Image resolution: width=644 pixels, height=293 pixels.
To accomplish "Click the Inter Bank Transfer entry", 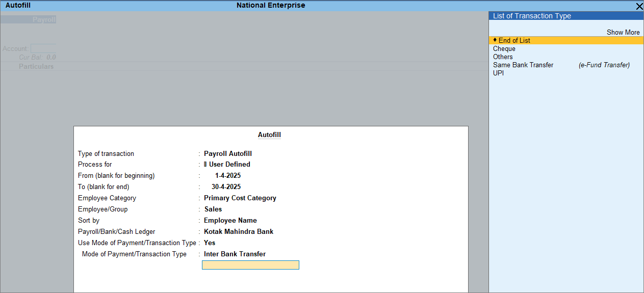I will pyautogui.click(x=235, y=254).
